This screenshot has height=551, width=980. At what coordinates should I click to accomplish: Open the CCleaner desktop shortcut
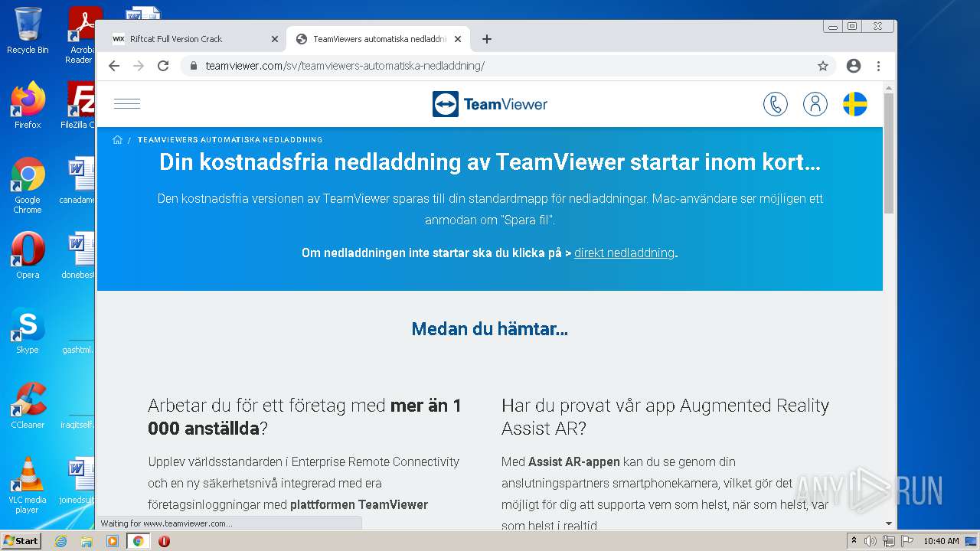pyautogui.click(x=28, y=406)
